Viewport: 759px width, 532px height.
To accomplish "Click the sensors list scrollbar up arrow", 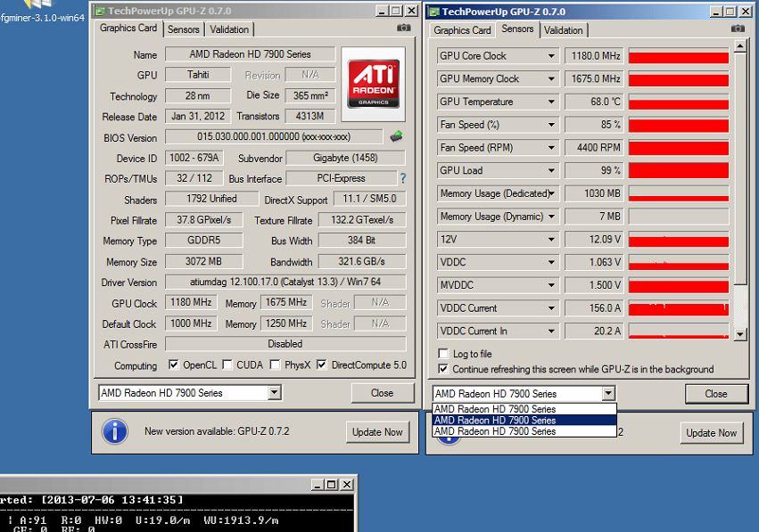I will [740, 46].
